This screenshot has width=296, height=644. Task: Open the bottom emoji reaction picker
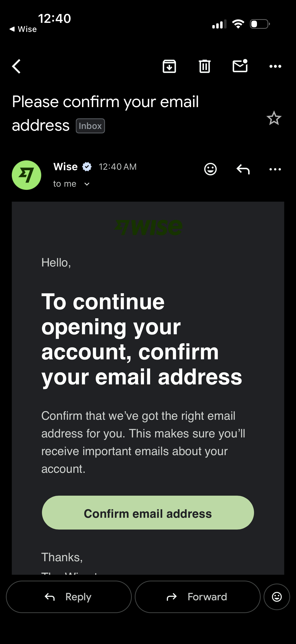click(x=277, y=597)
